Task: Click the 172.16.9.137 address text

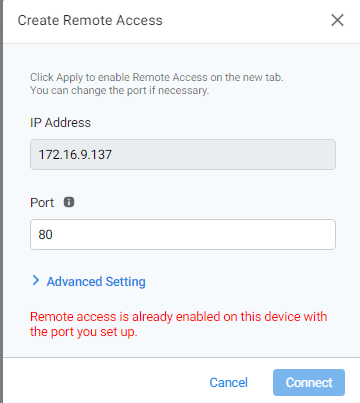Action: coord(75,154)
